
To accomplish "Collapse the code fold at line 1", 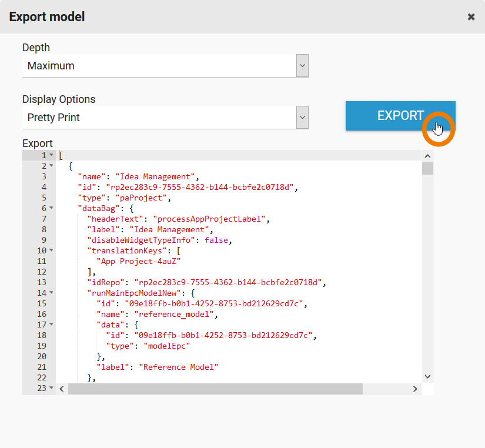I will (x=51, y=155).
